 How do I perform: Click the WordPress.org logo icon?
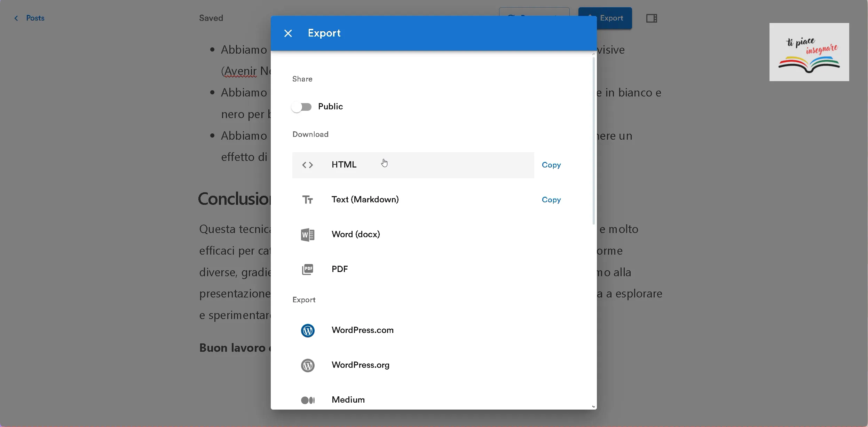308,365
